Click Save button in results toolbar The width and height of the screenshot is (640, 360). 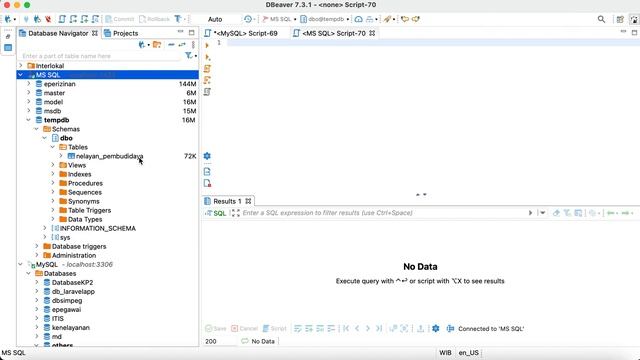click(216, 329)
